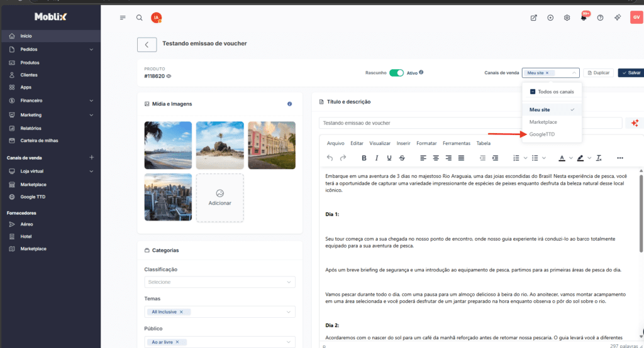Toggle italic formatting
Viewport: 644px width, 348px height.
377,158
